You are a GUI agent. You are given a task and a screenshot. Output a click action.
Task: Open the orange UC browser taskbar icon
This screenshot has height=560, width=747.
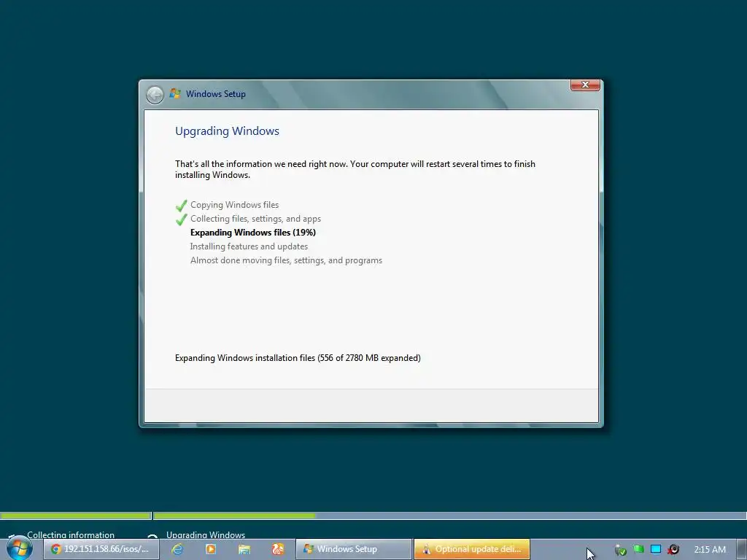[x=278, y=549]
